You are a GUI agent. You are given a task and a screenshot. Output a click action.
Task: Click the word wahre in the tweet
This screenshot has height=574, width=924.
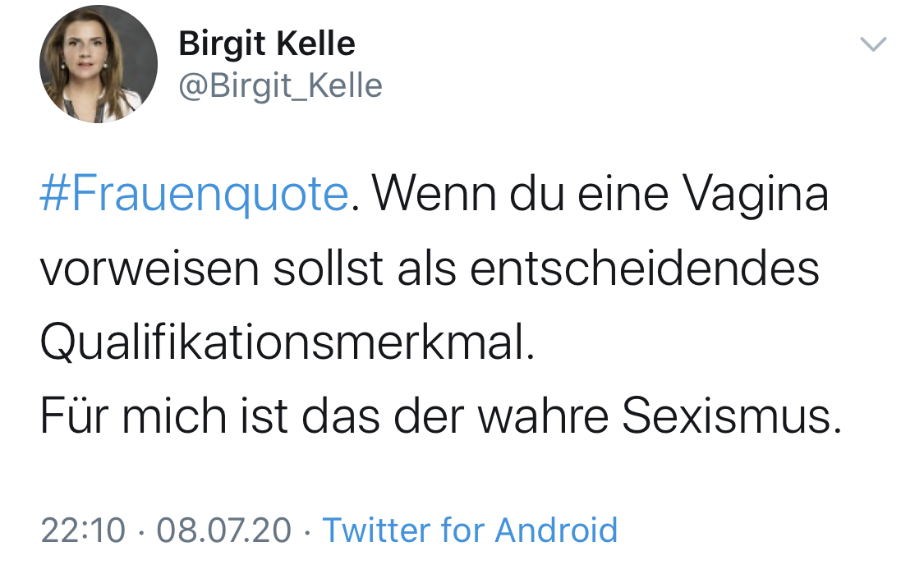point(543,418)
